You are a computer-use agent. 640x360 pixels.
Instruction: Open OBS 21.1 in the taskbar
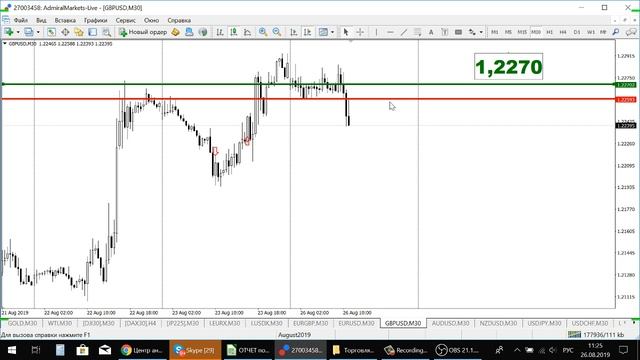point(458,350)
